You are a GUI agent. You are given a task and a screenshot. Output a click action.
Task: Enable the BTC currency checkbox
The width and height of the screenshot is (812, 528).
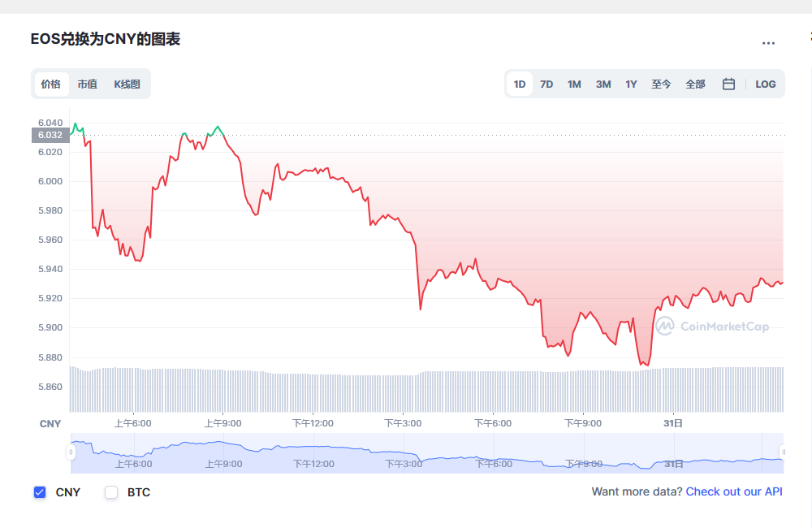(x=111, y=492)
